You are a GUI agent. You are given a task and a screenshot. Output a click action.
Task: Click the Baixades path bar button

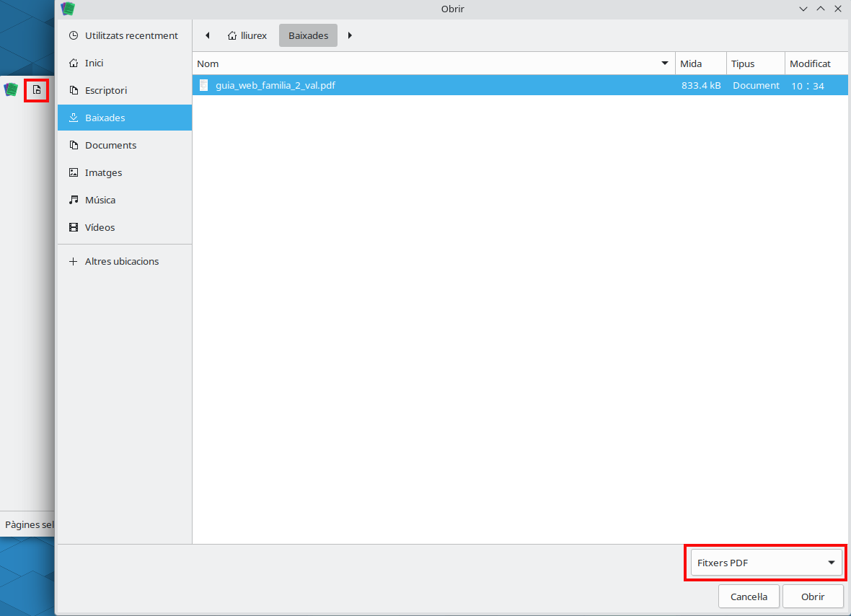pos(308,35)
